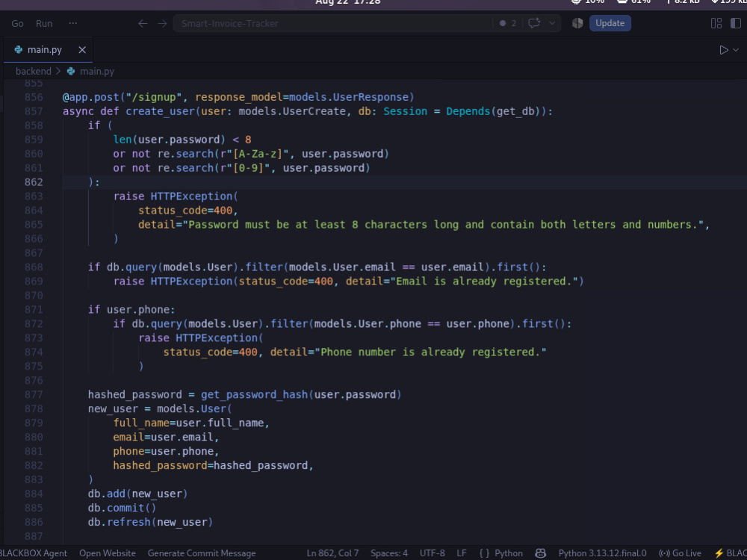Click the Python icon in the main.py breadcrumb
Image resolution: width=747 pixels, height=560 pixels.
click(71, 71)
